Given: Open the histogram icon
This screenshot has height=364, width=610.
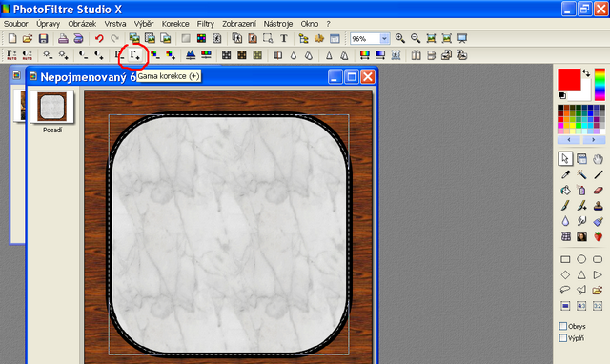Looking at the screenshot, I should pos(191,55).
